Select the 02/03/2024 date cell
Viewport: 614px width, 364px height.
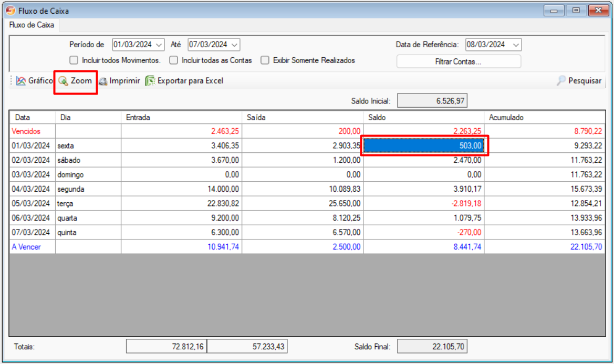(33, 160)
